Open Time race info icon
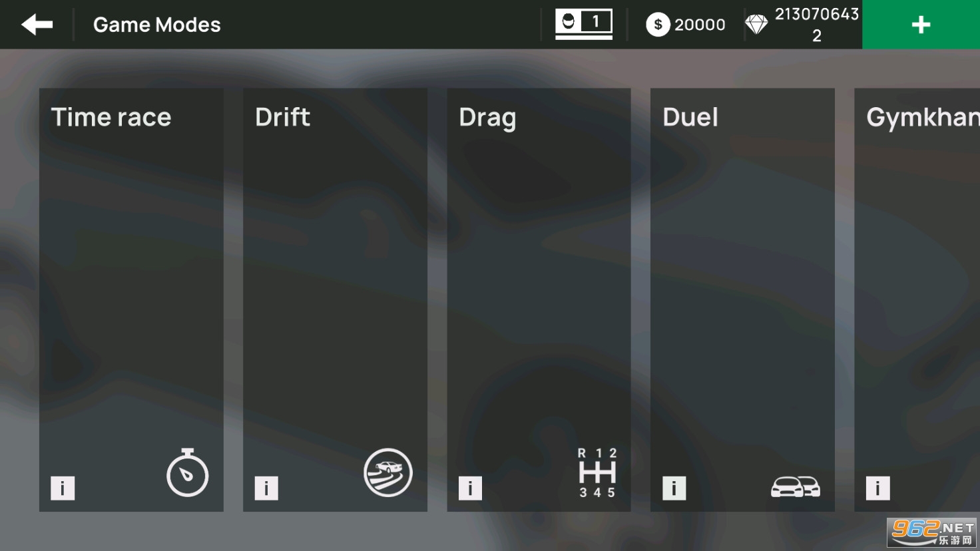Viewport: 980px width, 551px height. (x=63, y=488)
